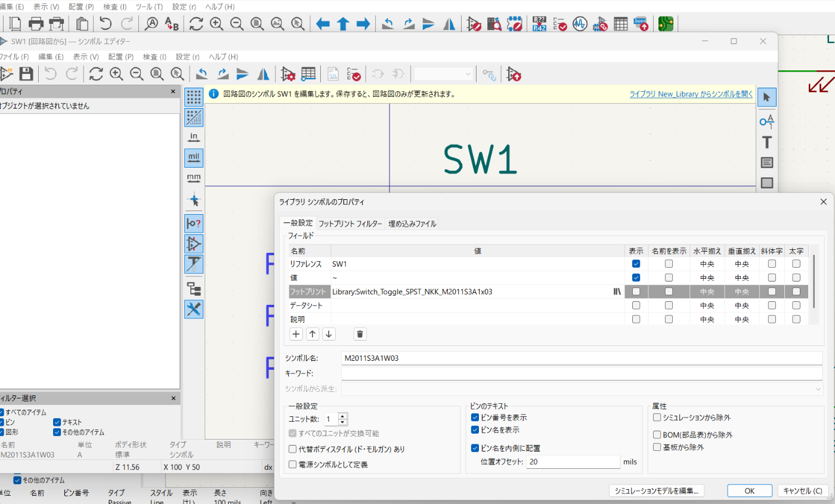Image resolution: width=835 pixels, height=504 pixels.
Task: Click the キーワード input field
Action: [x=582, y=373]
